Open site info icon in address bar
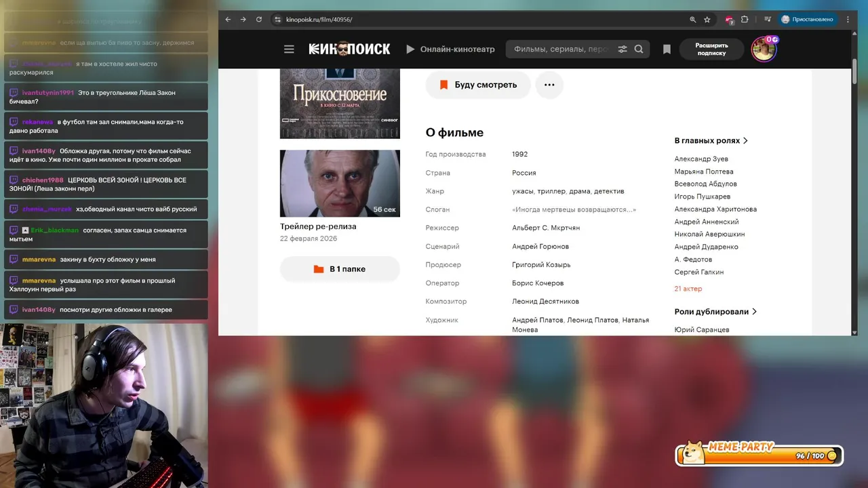868x488 pixels. [277, 20]
